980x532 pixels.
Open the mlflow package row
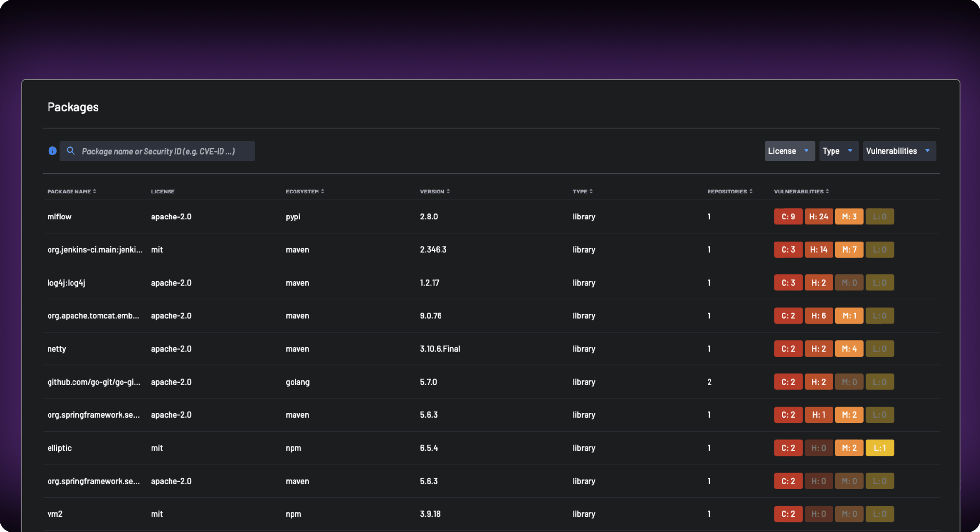59,217
